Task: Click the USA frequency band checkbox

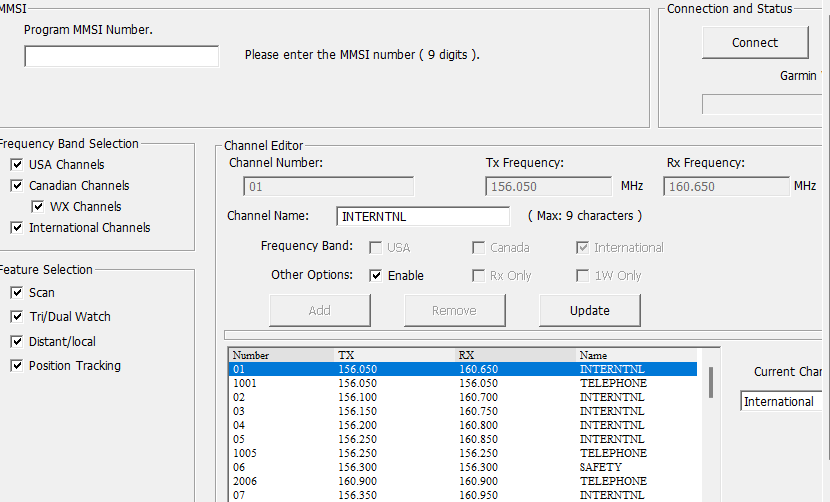Action: 376,248
